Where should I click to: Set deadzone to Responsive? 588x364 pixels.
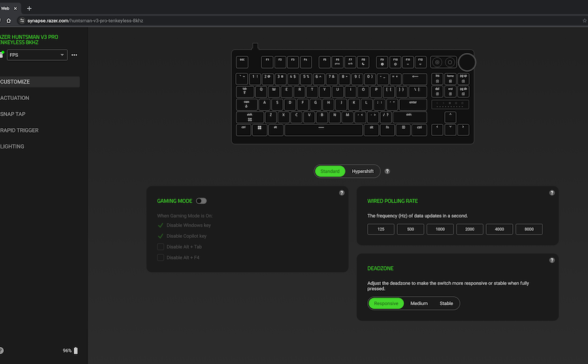coord(386,303)
